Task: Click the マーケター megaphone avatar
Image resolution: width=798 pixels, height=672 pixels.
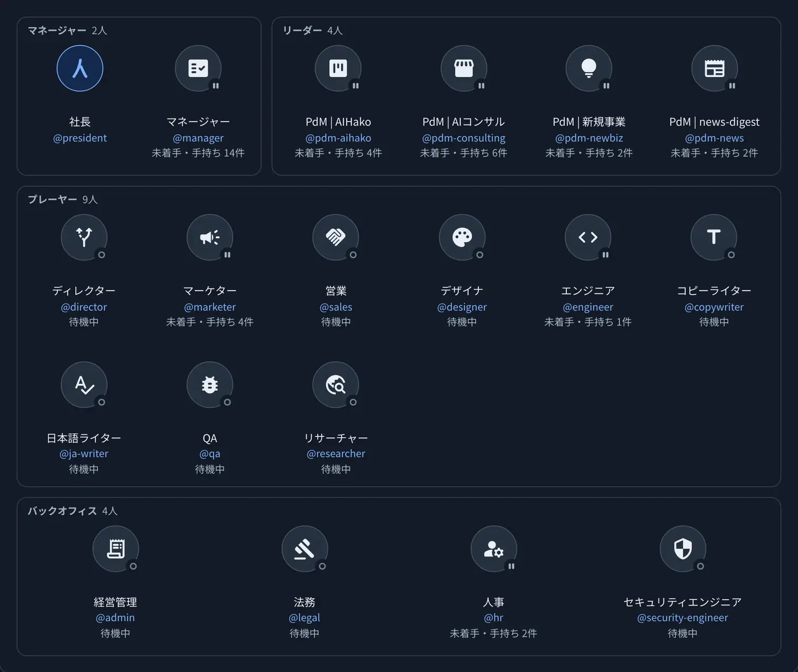Action: (x=210, y=237)
